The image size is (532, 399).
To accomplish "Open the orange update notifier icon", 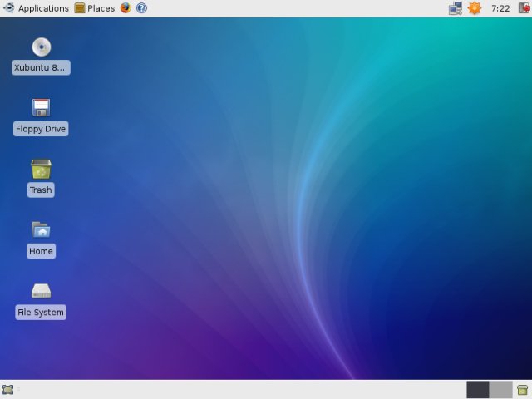I will [475, 8].
